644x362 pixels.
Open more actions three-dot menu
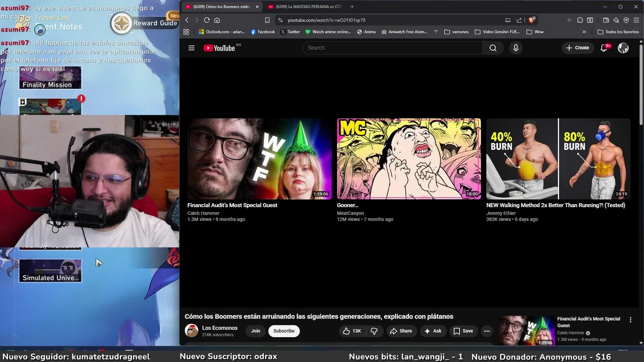click(x=487, y=331)
